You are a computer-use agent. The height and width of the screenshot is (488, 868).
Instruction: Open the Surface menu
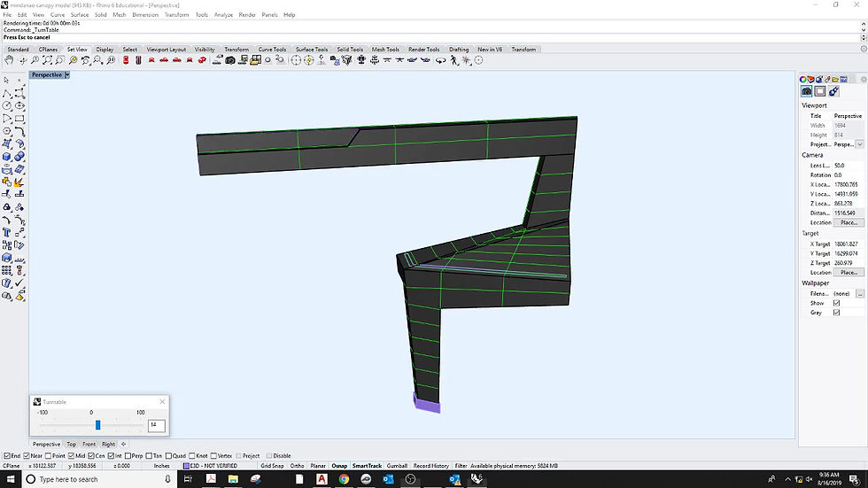click(80, 15)
